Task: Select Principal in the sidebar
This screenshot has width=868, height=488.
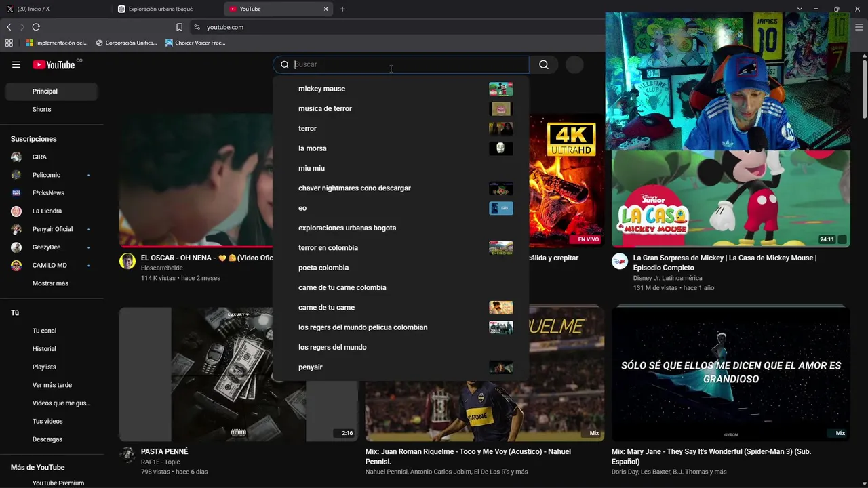Action: point(52,91)
